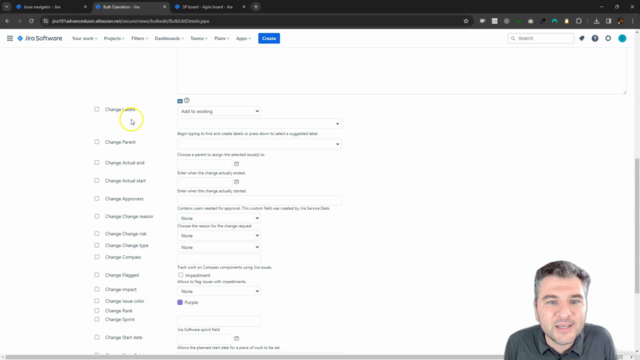The image size is (640, 360).
Task: Click the clipboard extension icon in toolbar
Action: 567,21
